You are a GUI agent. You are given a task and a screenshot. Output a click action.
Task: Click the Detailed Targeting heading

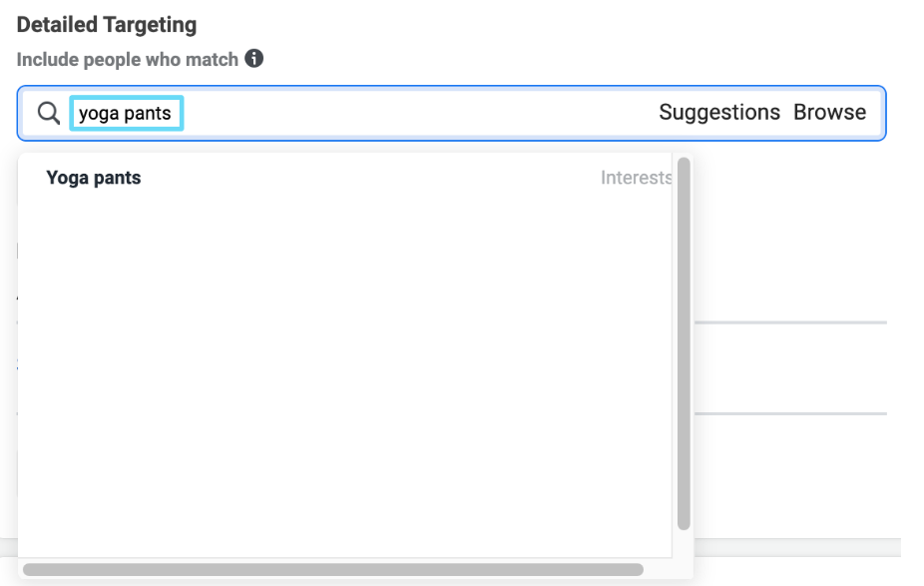[x=107, y=25]
